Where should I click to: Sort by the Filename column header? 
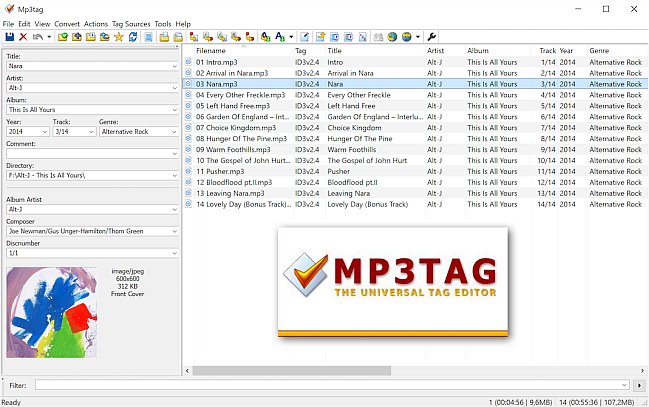pyautogui.click(x=211, y=51)
